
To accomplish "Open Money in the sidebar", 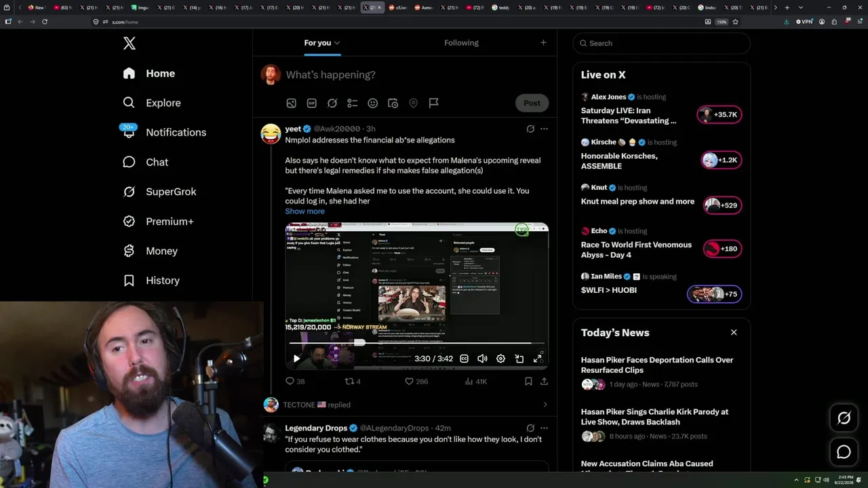I will [151, 251].
